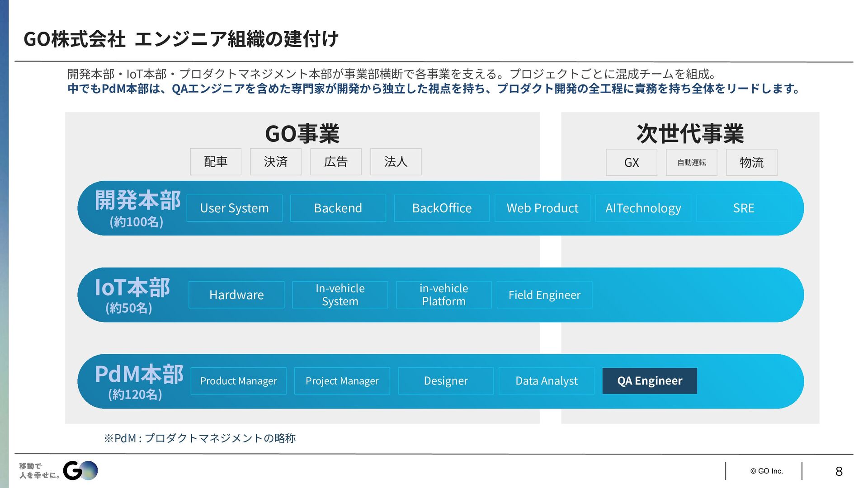Image resolution: width=868 pixels, height=488 pixels.
Task: Select the GX business box
Action: 631,163
